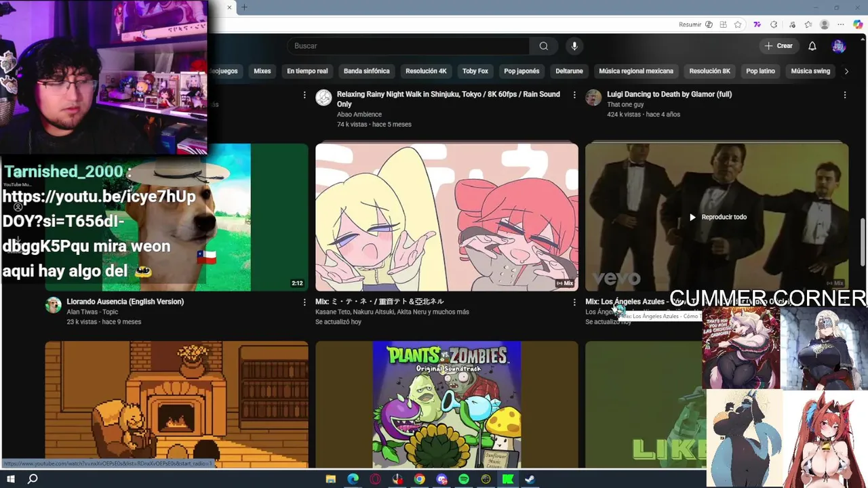The width and height of the screenshot is (868, 488).
Task: Click the Crear button
Action: (778, 46)
